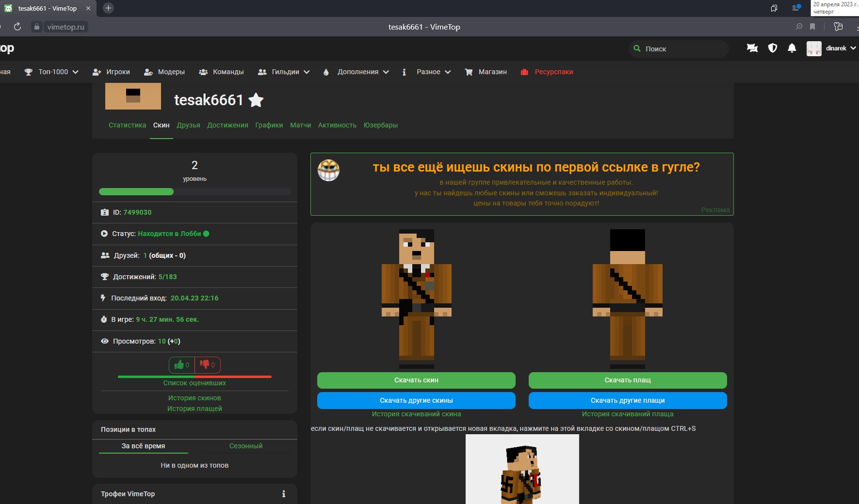859x504 pixels.
Task: Click the shield icon in header
Action: pos(773,48)
